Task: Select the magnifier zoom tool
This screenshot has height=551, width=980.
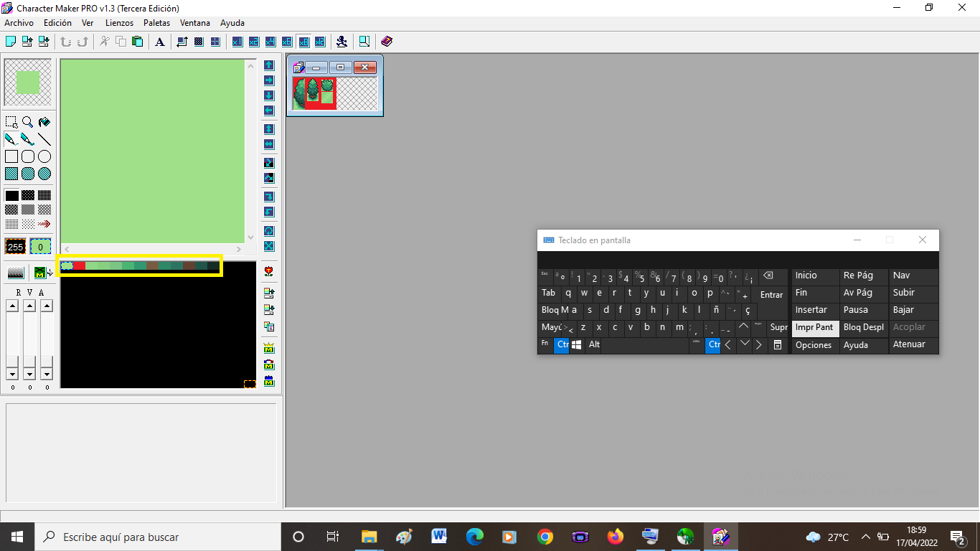Action: [27, 122]
